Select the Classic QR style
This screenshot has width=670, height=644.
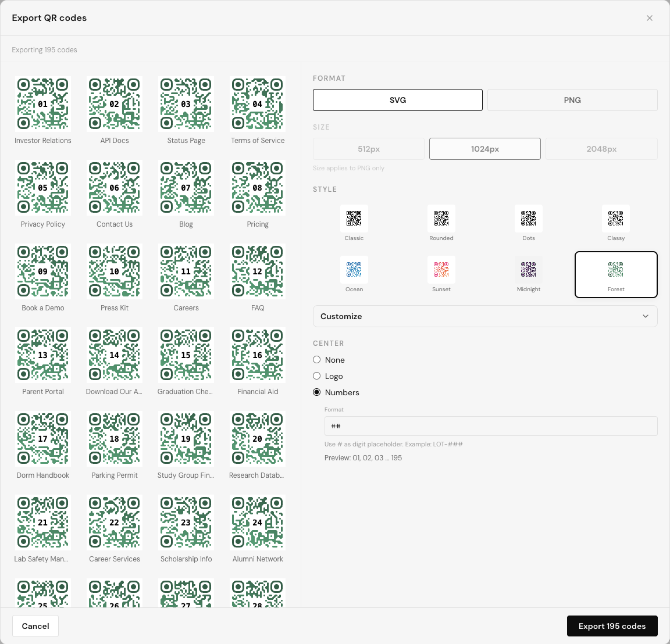pyautogui.click(x=354, y=223)
